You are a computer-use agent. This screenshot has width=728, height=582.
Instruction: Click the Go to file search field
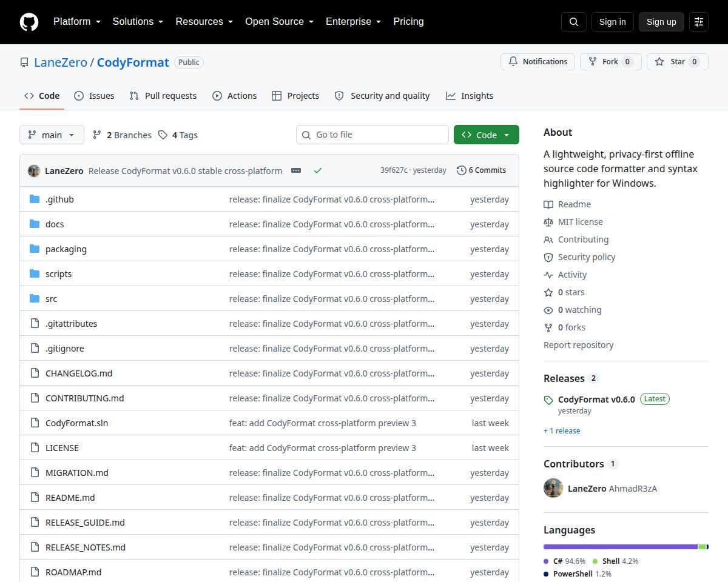point(372,135)
